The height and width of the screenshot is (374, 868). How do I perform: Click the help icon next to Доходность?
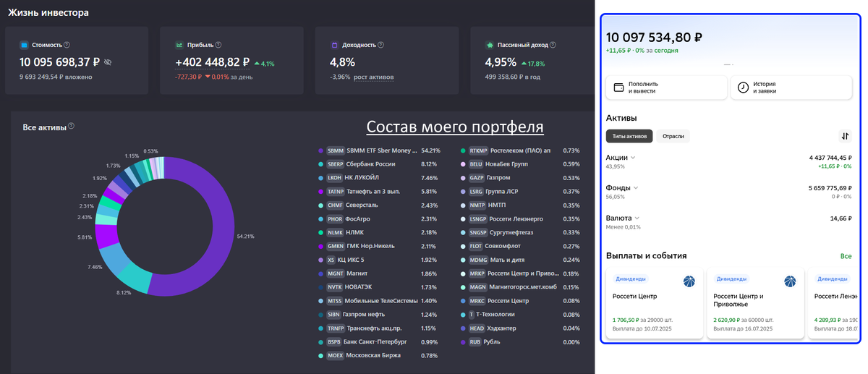(380, 45)
